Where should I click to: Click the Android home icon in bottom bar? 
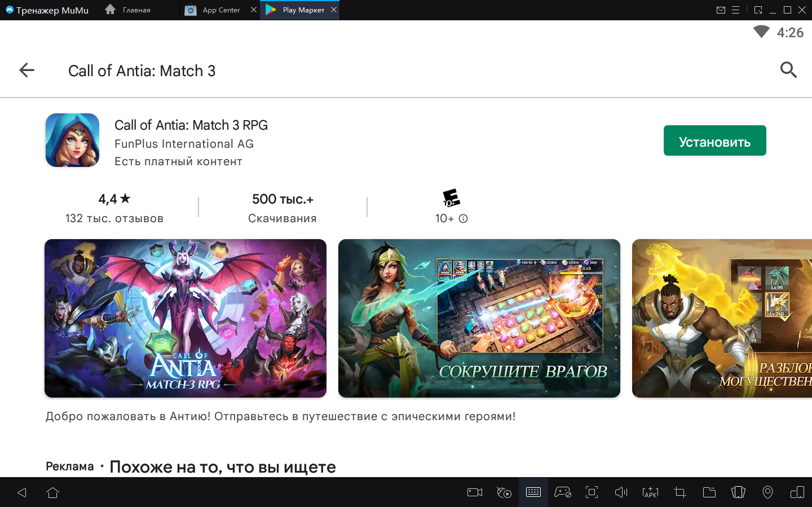53,492
